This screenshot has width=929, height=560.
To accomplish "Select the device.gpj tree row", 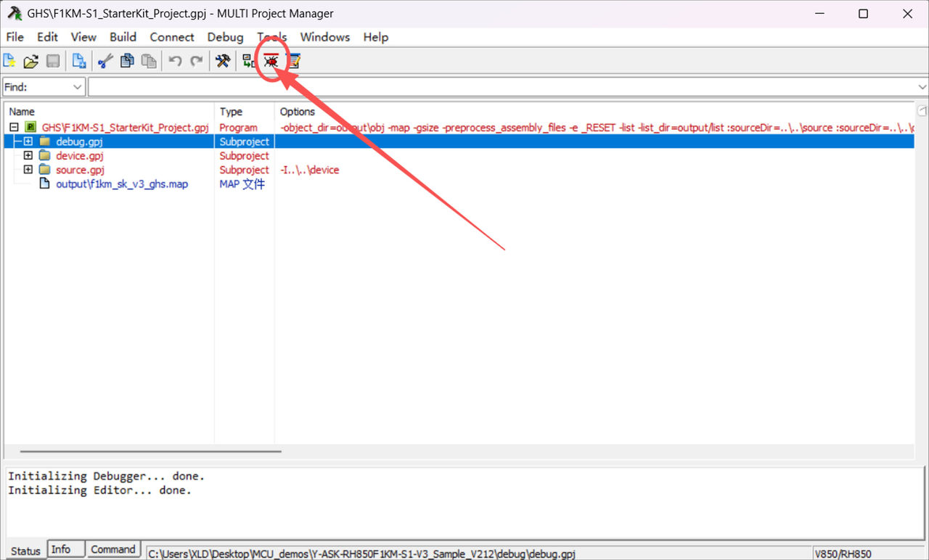I will [459, 155].
